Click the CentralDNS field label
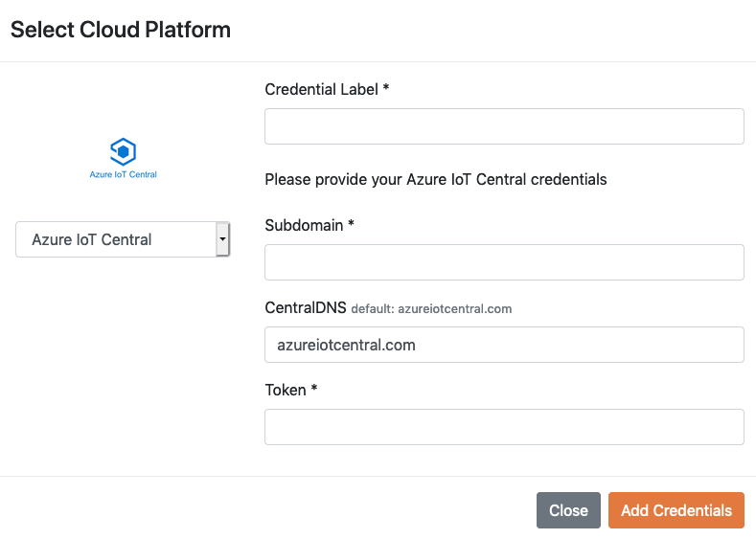The width and height of the screenshot is (756, 539). pyautogui.click(x=306, y=307)
